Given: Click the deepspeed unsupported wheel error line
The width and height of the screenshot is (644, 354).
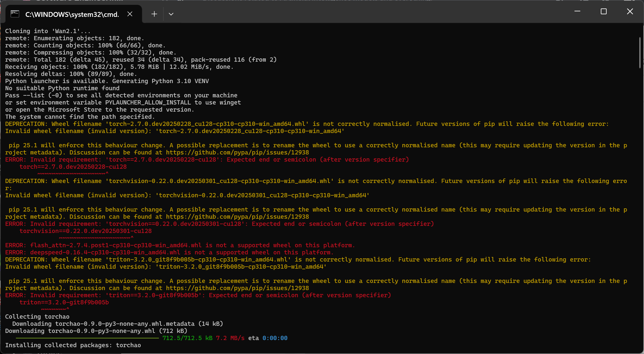Looking at the screenshot, I should (x=169, y=252).
